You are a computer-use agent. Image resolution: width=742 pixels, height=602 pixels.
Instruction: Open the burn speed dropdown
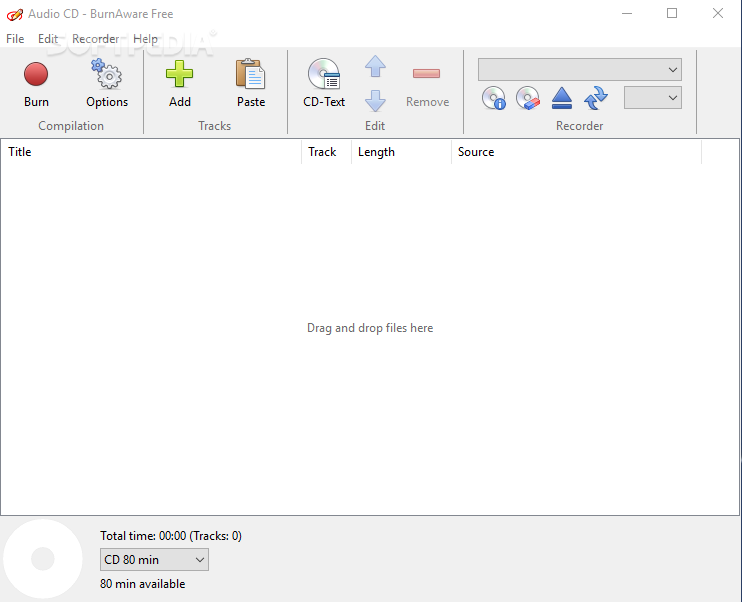[653, 98]
